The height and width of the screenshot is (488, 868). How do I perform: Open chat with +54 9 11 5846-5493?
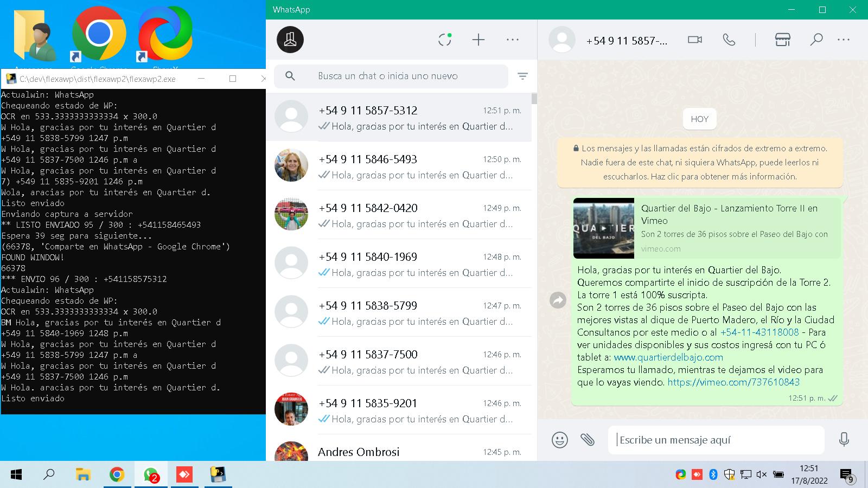click(x=399, y=166)
